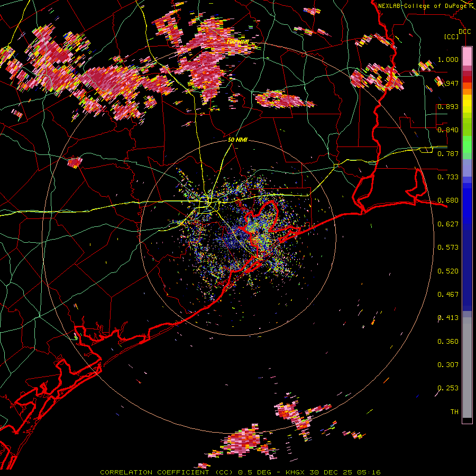Select the 1.000 value on the legend

click(x=448, y=59)
